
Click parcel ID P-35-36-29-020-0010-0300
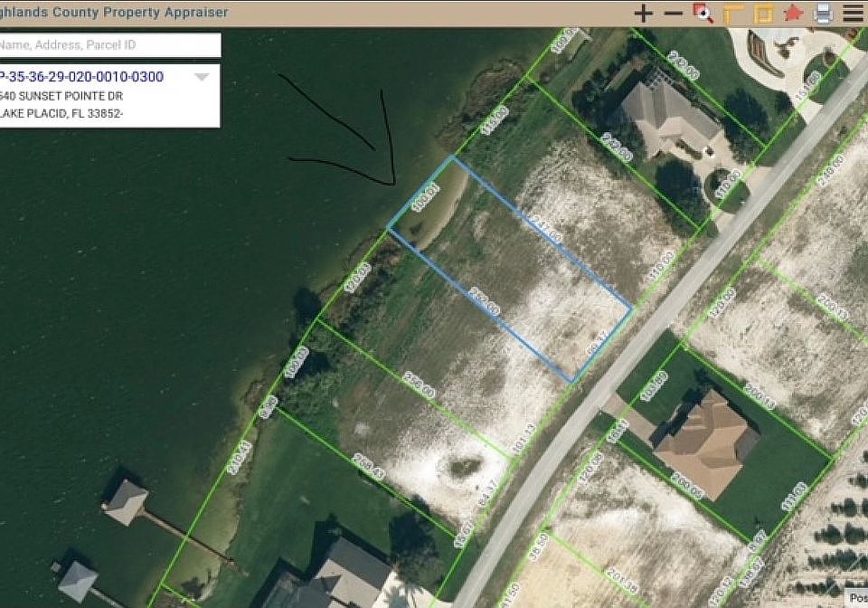tap(82, 76)
